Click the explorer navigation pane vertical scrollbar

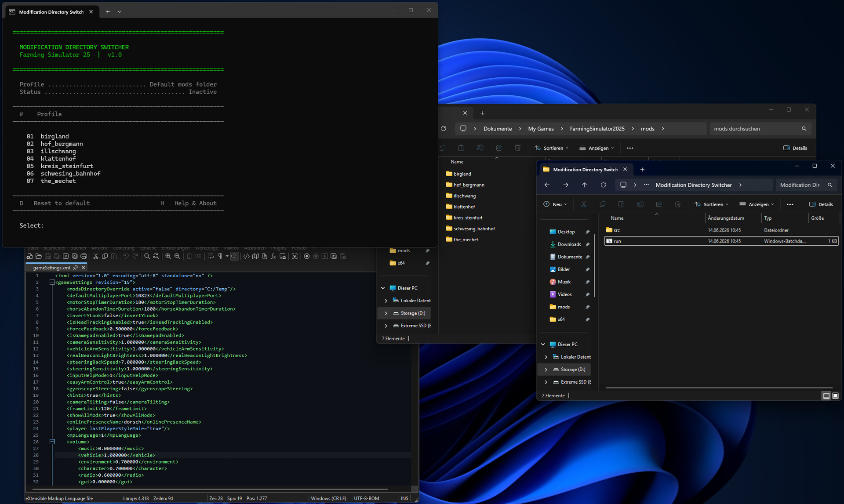594,266
